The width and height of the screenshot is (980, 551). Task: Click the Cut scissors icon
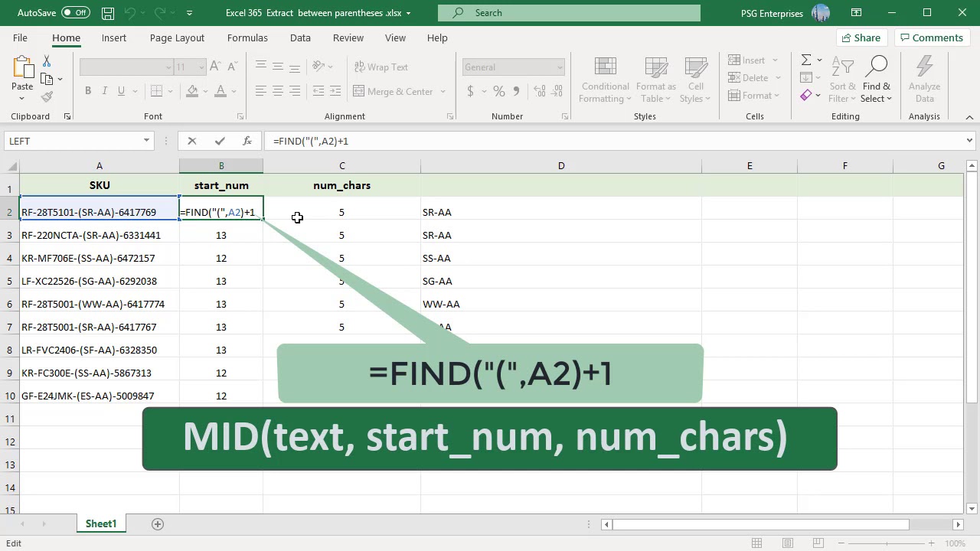click(x=47, y=61)
